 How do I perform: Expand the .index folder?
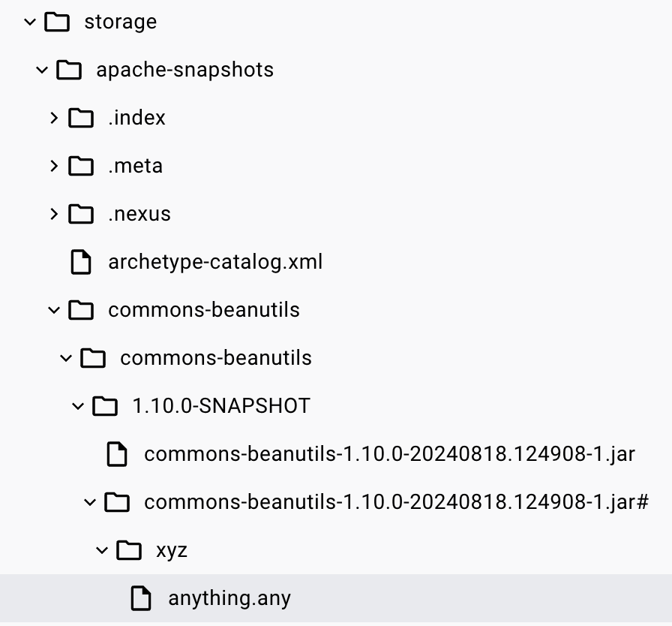click(x=54, y=117)
